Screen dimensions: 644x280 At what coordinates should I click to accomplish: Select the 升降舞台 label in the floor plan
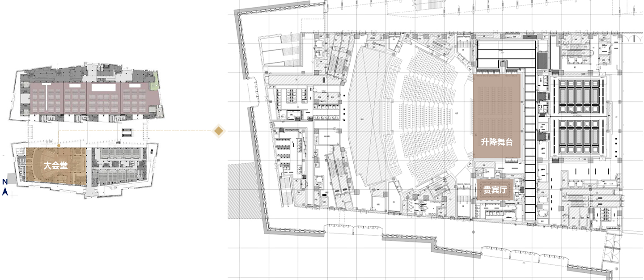pyautogui.click(x=496, y=142)
